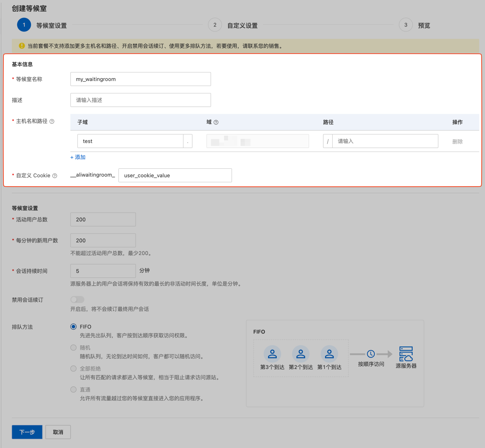Go to step 2 自定义设置

tap(215, 25)
